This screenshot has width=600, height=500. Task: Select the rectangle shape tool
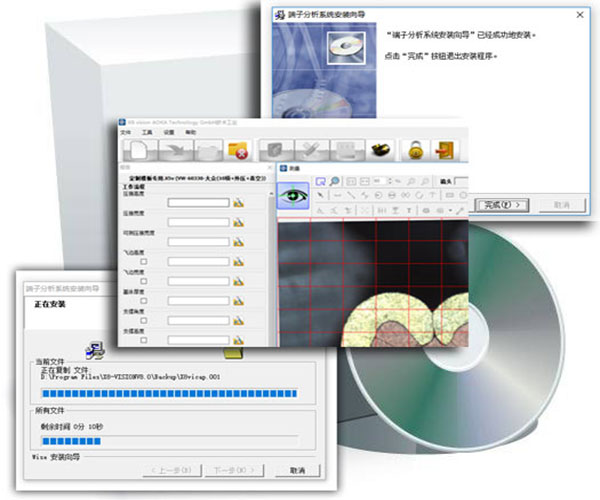[x=450, y=195]
